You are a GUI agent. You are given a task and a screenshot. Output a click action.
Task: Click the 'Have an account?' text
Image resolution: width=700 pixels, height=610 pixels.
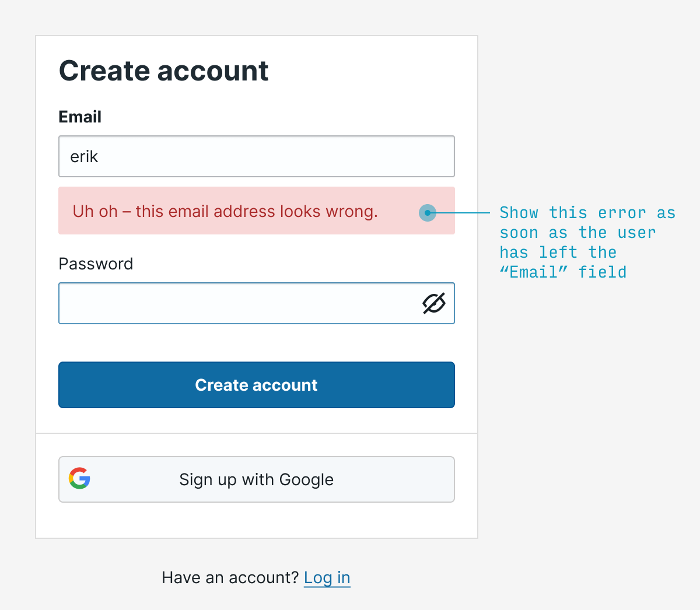(230, 577)
